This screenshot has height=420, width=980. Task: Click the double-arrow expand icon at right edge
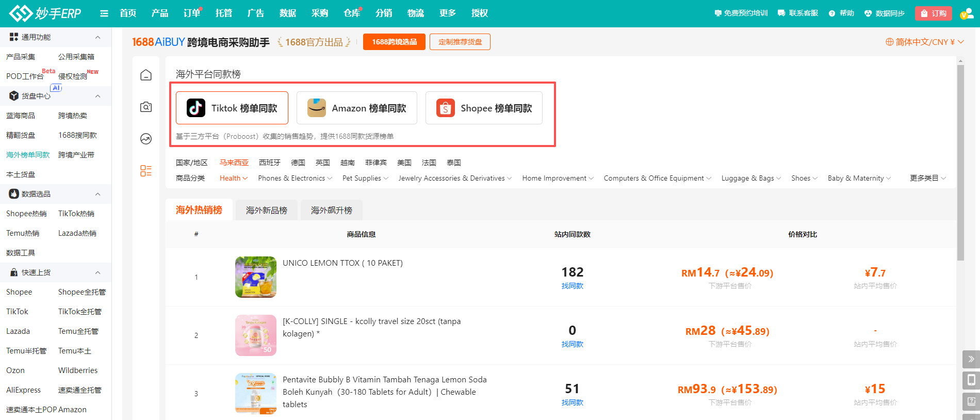971,359
